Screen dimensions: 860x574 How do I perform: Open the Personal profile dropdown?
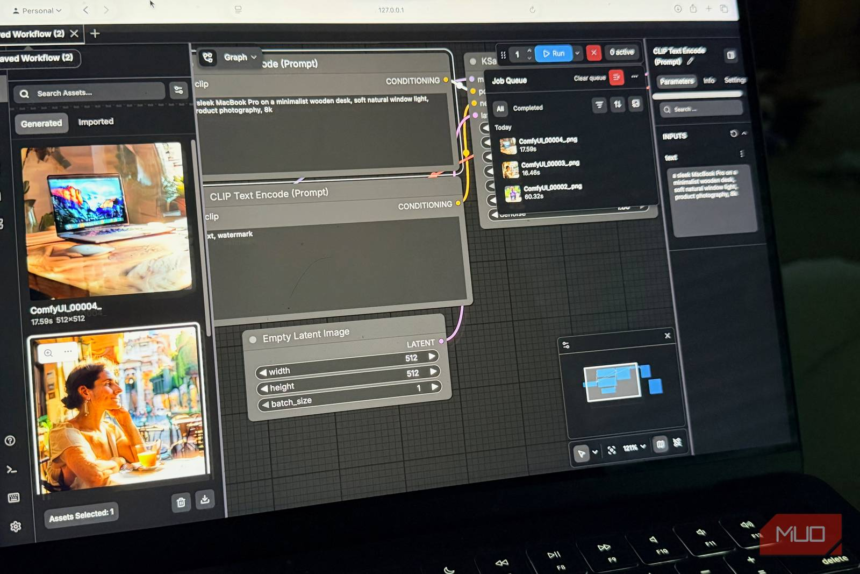click(x=37, y=10)
